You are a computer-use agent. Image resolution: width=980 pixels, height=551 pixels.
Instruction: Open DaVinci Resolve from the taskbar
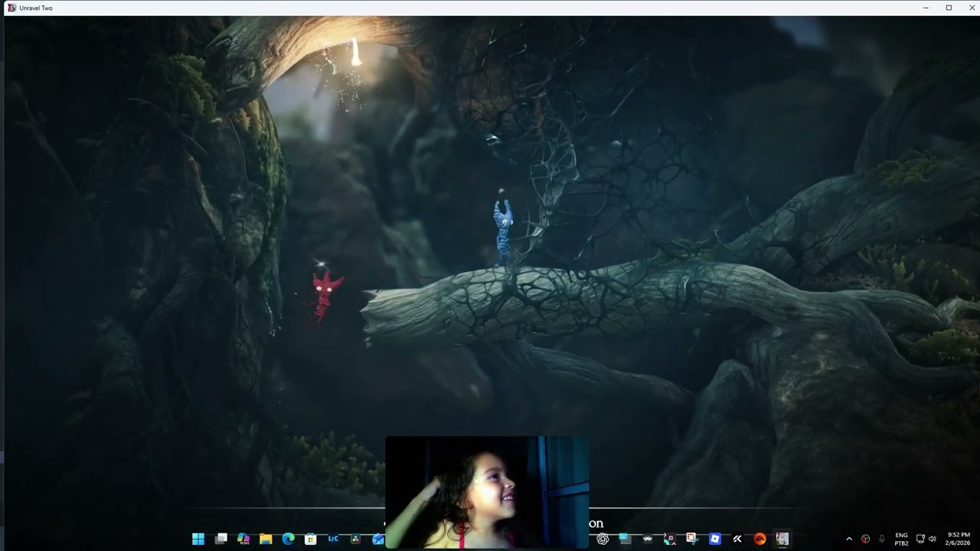[x=355, y=539]
